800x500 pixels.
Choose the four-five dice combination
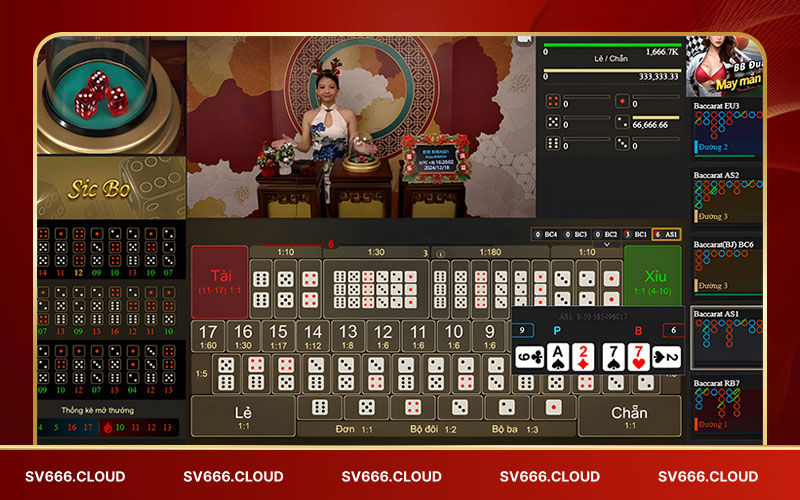(286, 373)
